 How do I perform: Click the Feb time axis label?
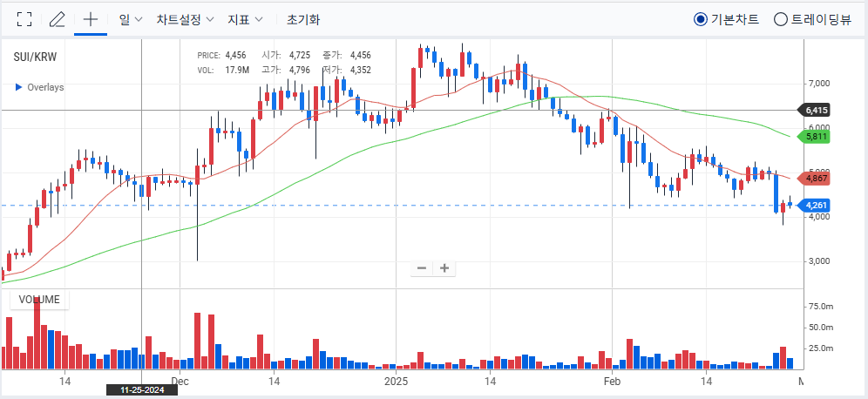[x=612, y=382]
